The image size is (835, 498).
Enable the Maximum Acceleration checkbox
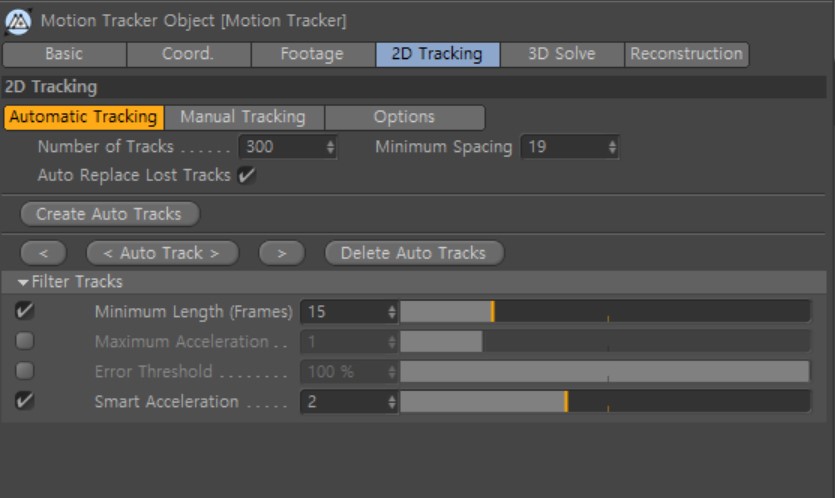[24, 341]
